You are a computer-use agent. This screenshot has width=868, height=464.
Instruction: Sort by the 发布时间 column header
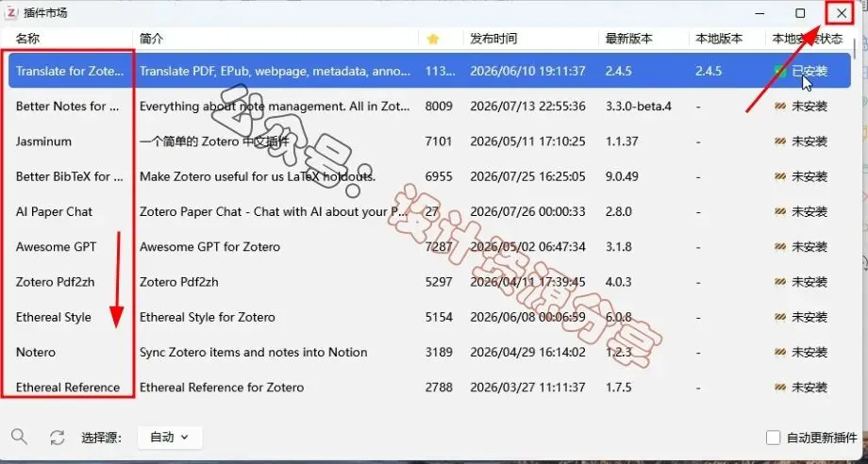click(x=493, y=39)
